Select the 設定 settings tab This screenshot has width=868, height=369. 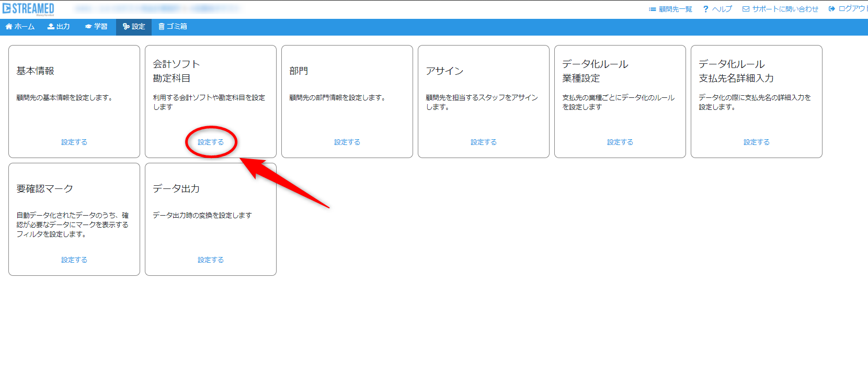134,27
